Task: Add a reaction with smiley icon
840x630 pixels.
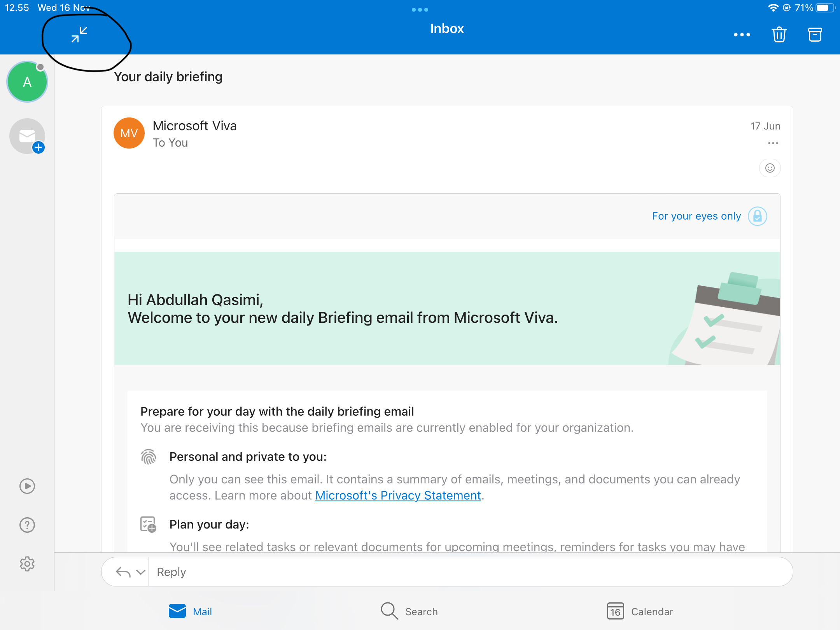Action: coord(770,168)
